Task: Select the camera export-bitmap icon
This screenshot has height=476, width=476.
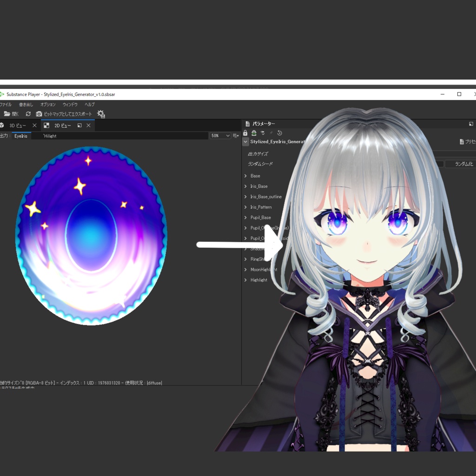Action: [39, 114]
